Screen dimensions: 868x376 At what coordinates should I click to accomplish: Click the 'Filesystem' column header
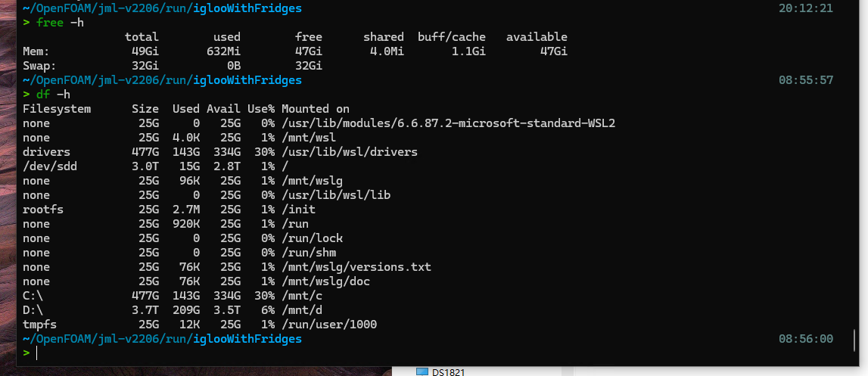point(57,109)
